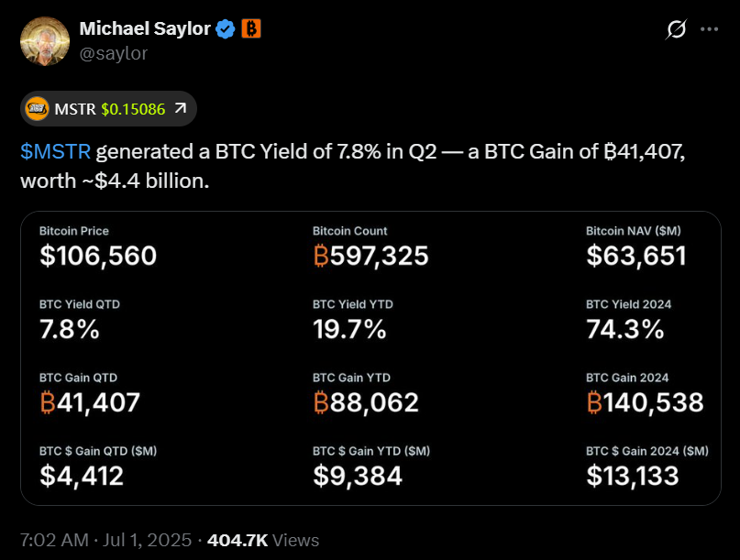Click the BTC $ Gain QTD $4,412 value

click(x=82, y=476)
